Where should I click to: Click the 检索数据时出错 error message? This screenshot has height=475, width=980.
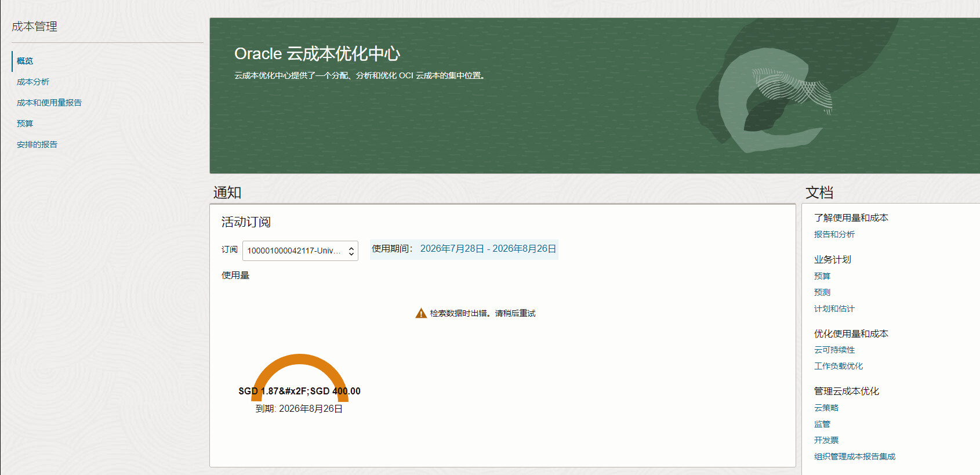482,313
